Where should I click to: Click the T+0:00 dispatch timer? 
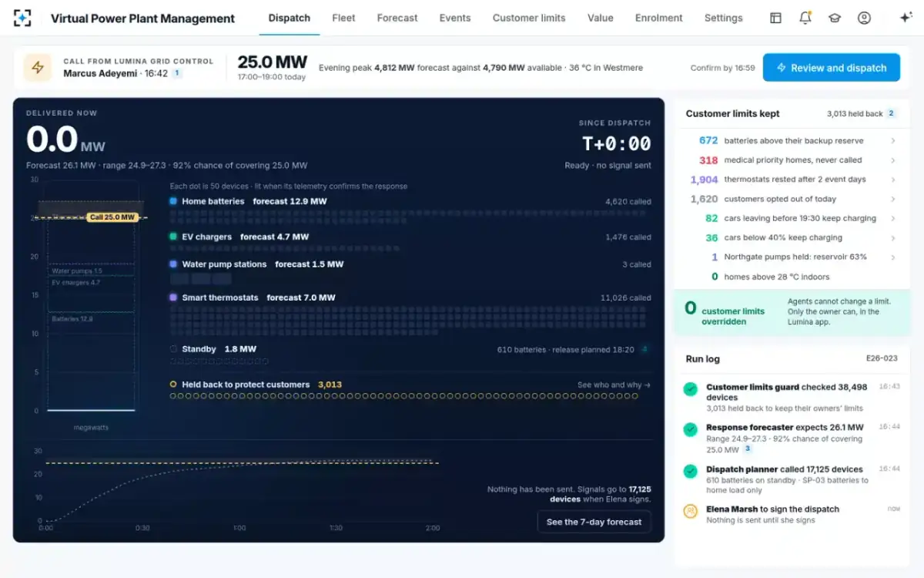616,144
